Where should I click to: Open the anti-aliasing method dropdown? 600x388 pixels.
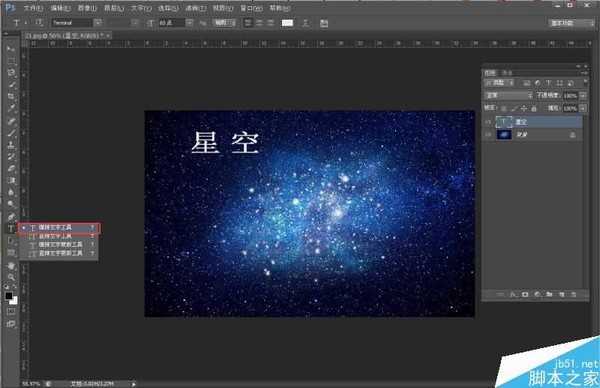point(224,23)
